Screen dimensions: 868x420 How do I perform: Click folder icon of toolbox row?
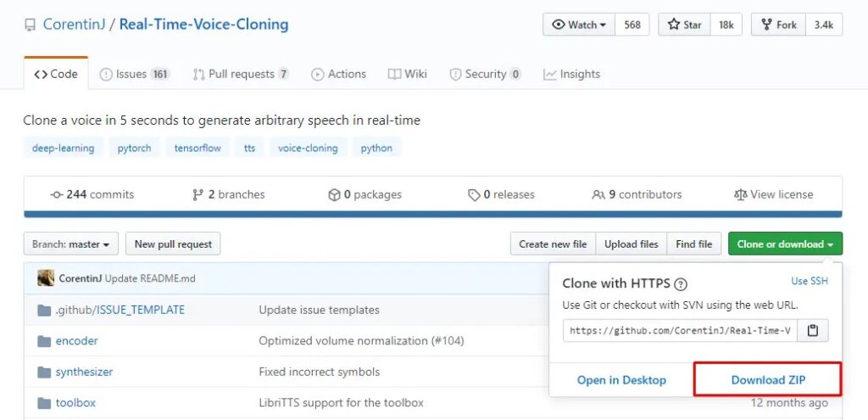(44, 403)
